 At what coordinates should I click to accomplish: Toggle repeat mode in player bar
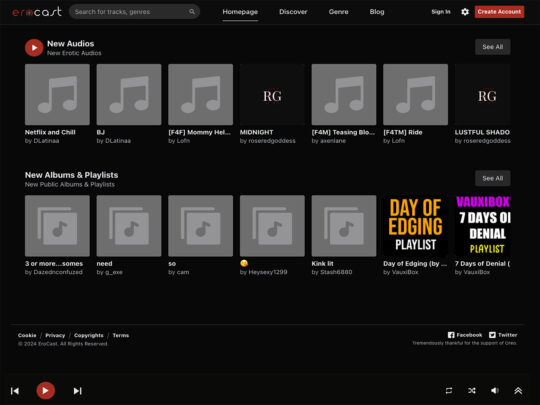click(449, 391)
